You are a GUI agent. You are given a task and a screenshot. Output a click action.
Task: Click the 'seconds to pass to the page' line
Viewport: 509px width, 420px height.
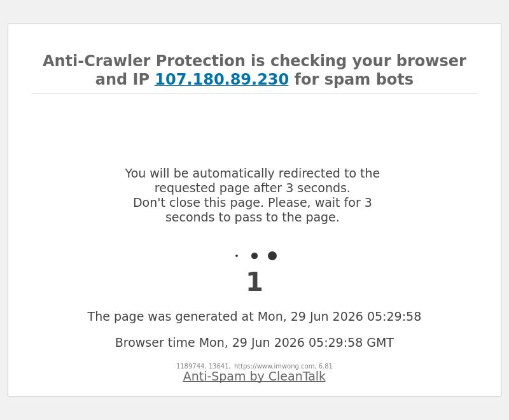[252, 217]
